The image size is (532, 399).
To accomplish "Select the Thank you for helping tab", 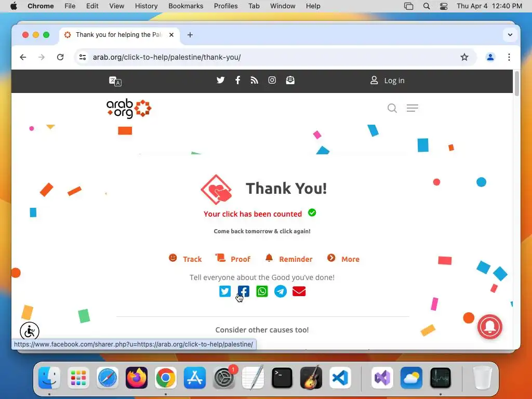I will 119,35.
